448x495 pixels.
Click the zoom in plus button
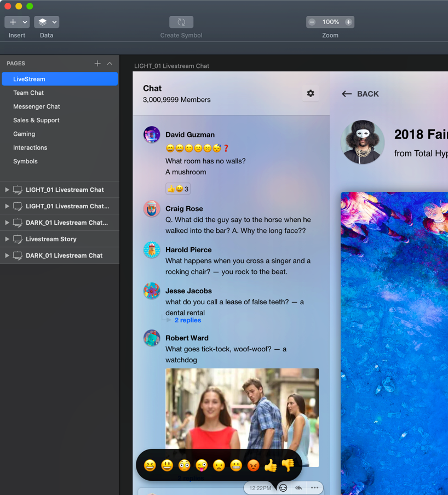[x=348, y=22]
